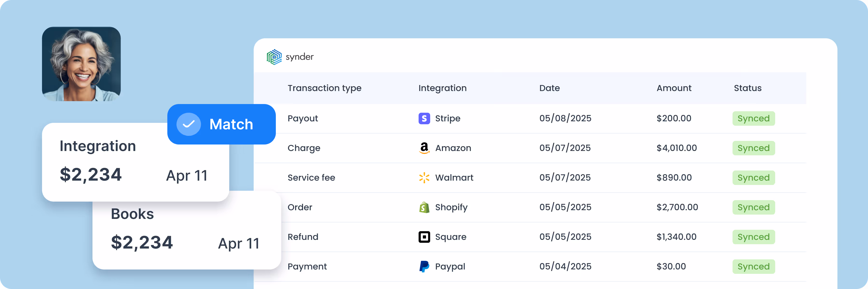Click the Walmart spark icon

pos(424,177)
